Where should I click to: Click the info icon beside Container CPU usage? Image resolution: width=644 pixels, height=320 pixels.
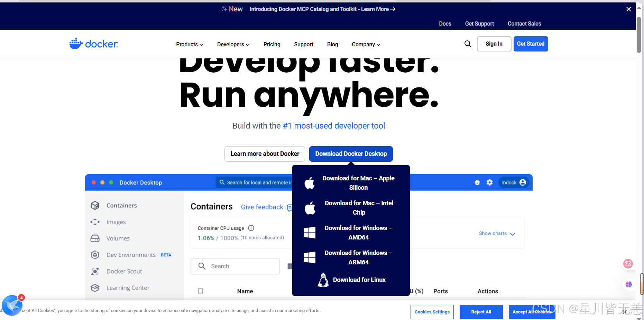click(x=251, y=228)
